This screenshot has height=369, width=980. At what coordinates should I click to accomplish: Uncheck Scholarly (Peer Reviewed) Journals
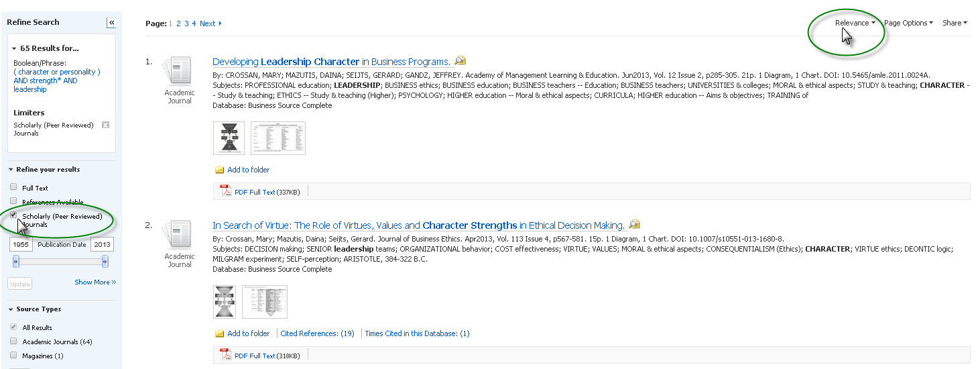tap(13, 215)
